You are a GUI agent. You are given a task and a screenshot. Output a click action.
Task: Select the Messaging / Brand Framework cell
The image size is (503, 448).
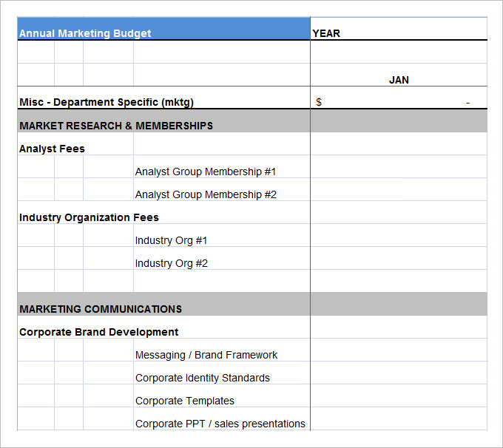206,355
